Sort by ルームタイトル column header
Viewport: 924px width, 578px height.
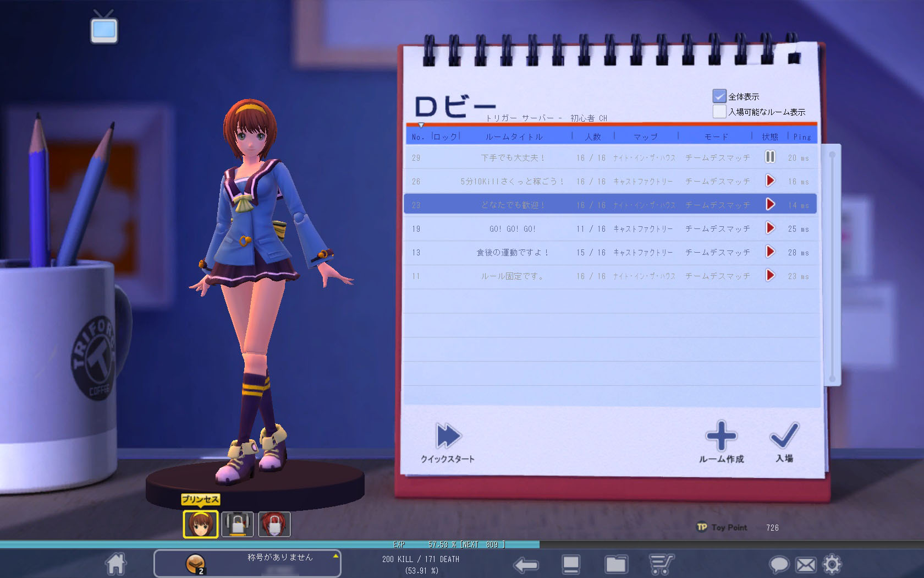[514, 137]
